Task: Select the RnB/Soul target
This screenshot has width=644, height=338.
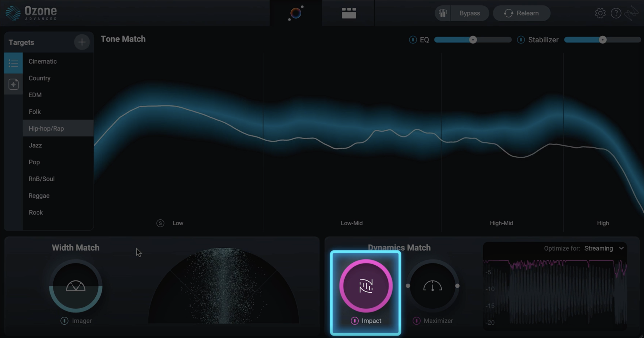Action: point(58,179)
